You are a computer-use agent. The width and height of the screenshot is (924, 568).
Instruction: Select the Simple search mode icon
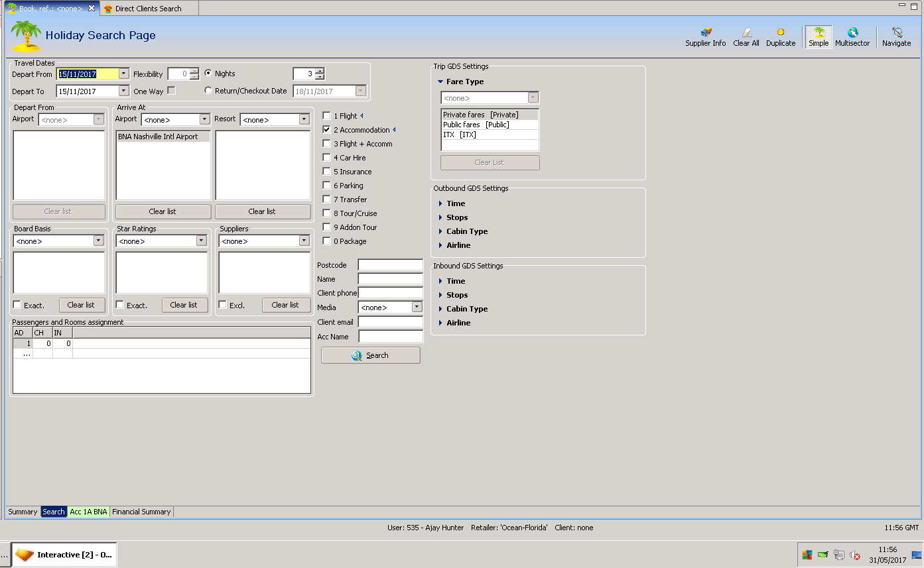point(819,36)
